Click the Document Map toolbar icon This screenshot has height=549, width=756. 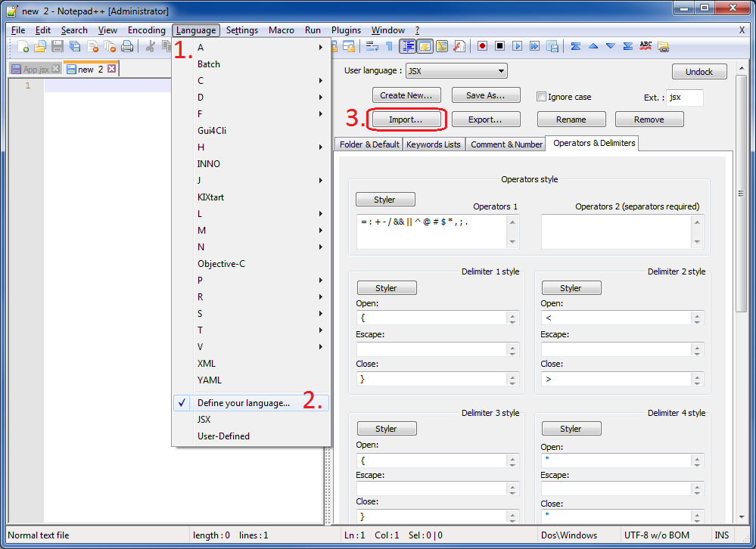click(x=442, y=46)
